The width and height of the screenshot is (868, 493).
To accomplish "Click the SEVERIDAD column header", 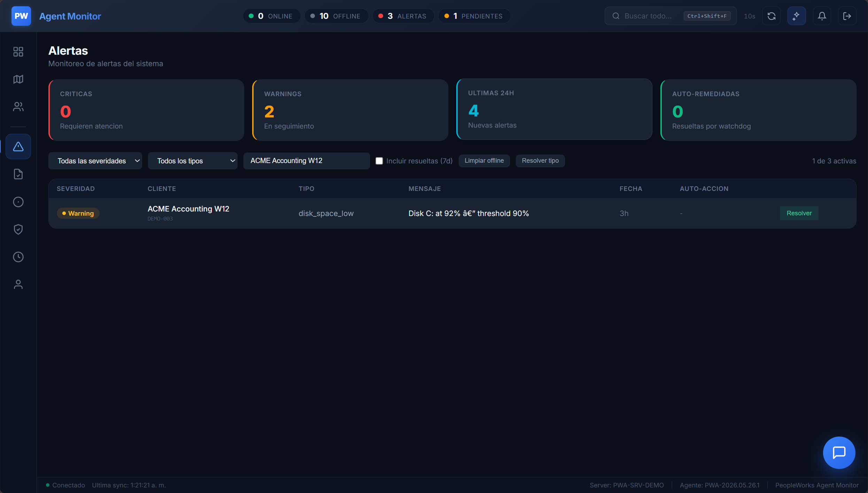I will tap(76, 189).
